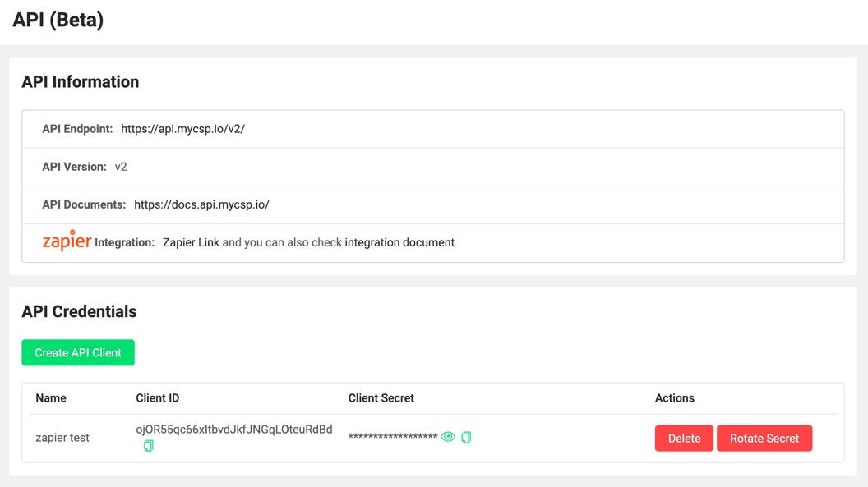The width and height of the screenshot is (868, 487).
Task: Select the zapier test client name
Action: point(62,438)
